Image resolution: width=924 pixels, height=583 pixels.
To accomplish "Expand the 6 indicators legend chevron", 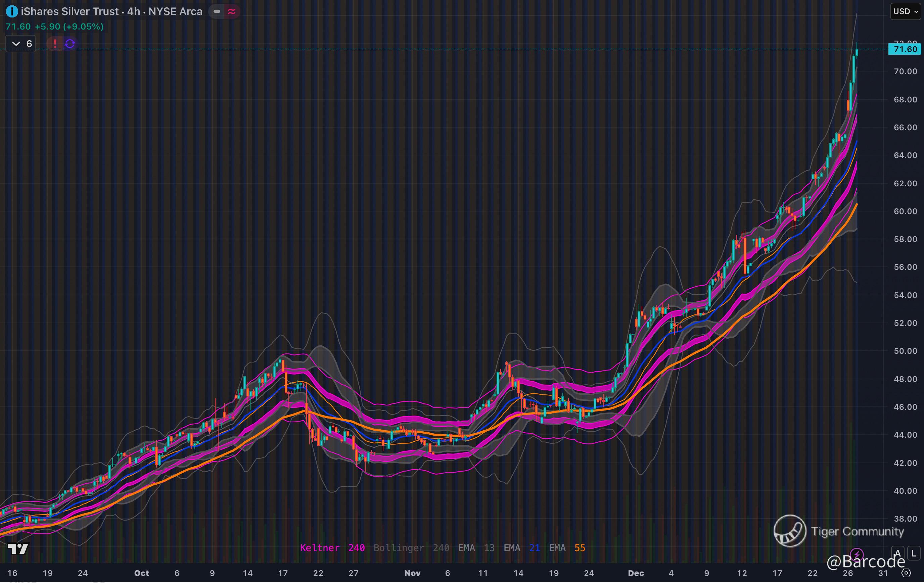I will point(16,44).
